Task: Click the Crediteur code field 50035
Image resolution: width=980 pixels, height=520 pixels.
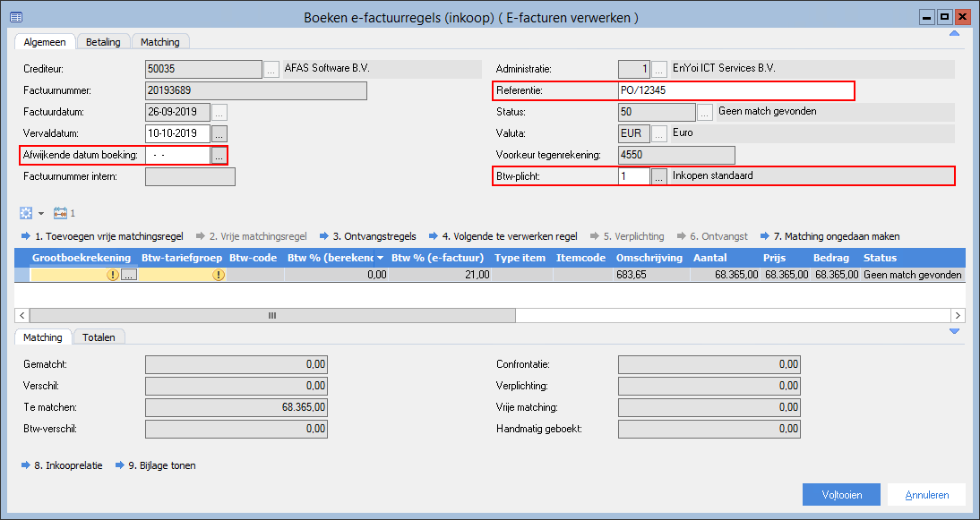Action: coord(203,69)
